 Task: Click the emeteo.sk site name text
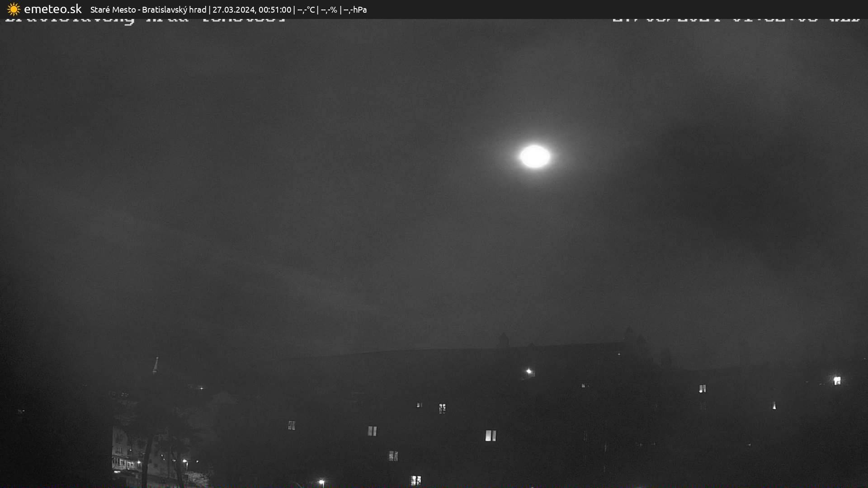pyautogui.click(x=52, y=9)
